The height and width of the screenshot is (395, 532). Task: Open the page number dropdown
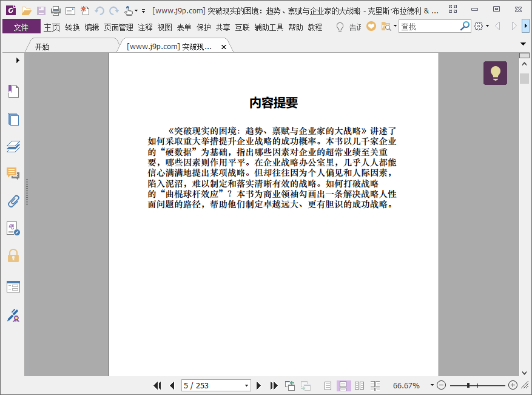point(247,385)
